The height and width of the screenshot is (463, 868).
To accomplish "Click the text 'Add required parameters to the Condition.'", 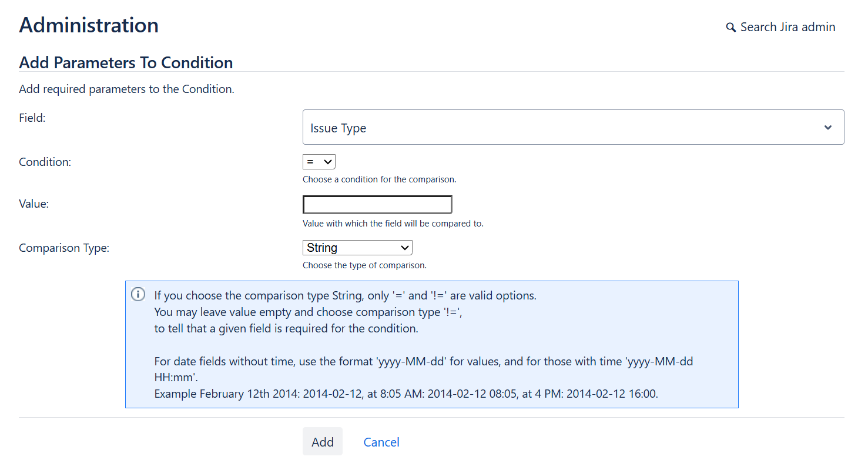I will tap(126, 89).
